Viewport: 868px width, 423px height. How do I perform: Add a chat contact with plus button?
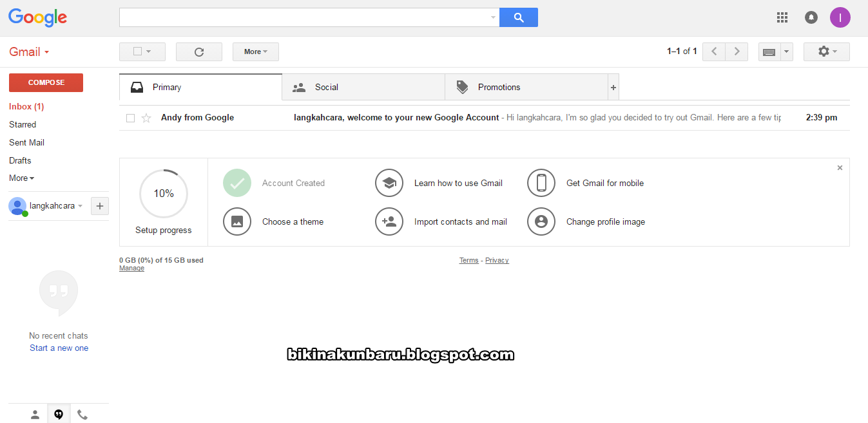(x=100, y=206)
